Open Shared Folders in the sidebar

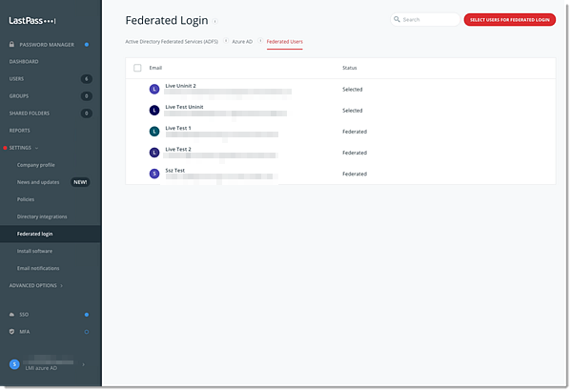(30, 113)
